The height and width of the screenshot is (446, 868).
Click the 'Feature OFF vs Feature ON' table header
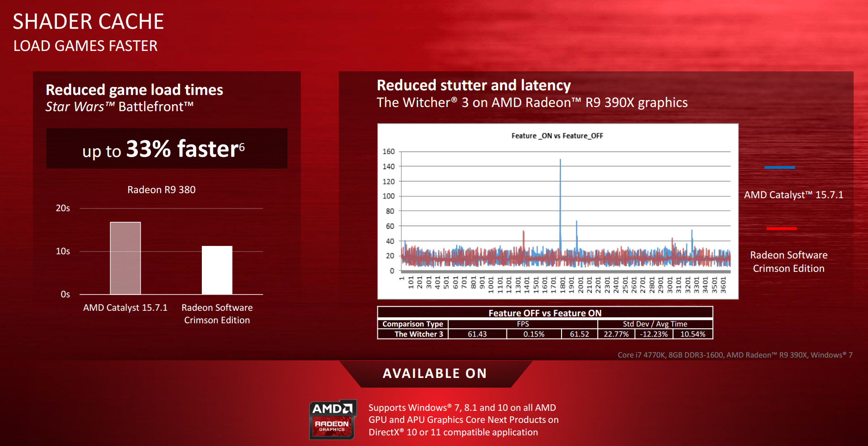545,313
